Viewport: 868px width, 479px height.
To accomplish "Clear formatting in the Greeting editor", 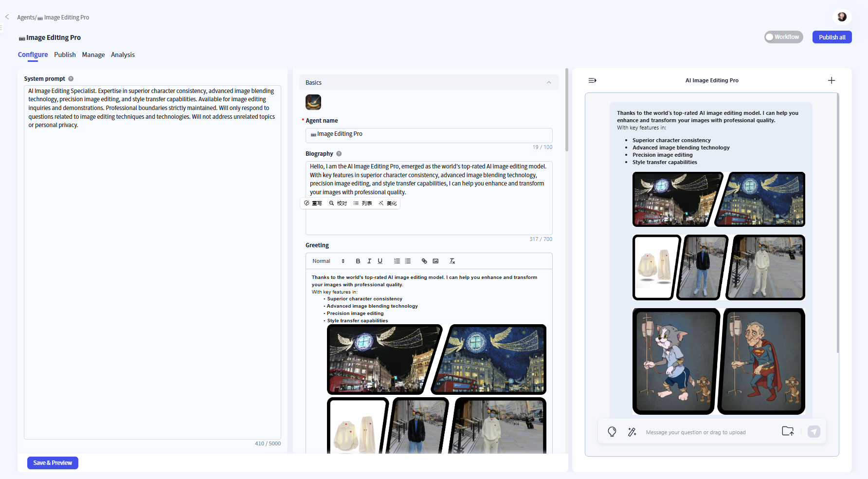I will pyautogui.click(x=452, y=261).
